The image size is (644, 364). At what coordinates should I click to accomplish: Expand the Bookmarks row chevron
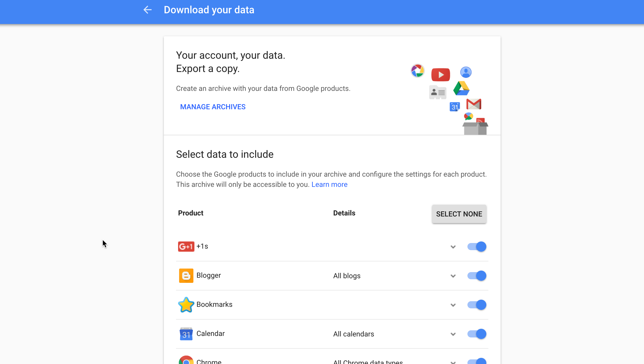coord(453,305)
